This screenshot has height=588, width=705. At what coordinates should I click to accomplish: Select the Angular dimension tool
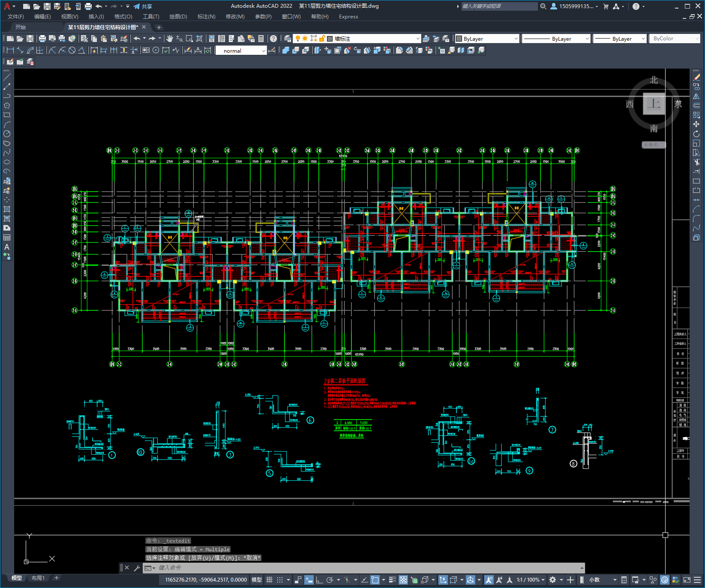click(81, 50)
